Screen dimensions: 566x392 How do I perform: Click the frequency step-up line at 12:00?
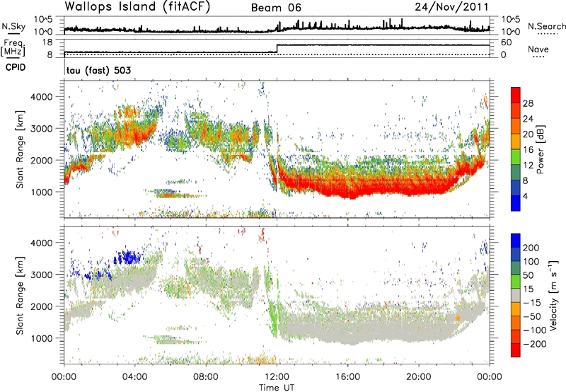point(277,49)
